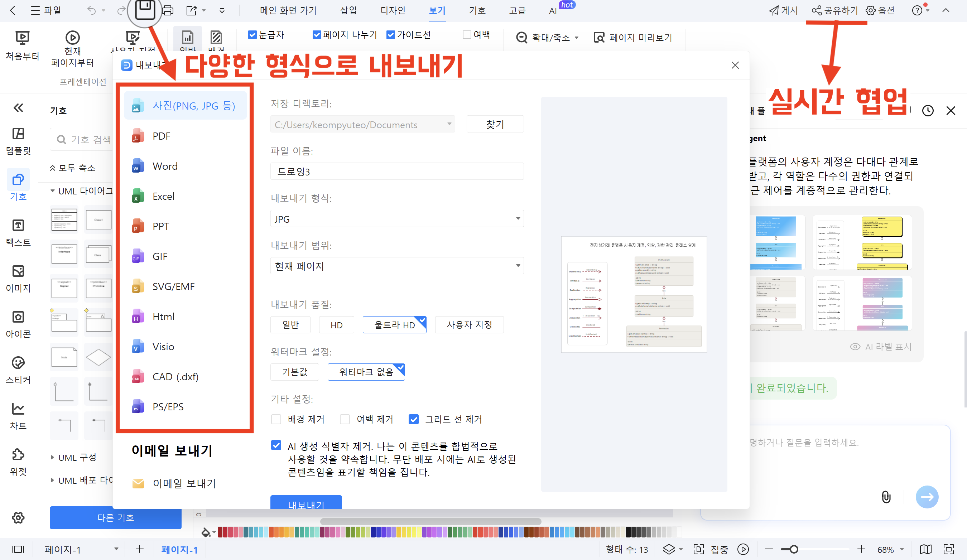The image size is (967, 560).
Task: Uncheck the grid line removal checkbox
Action: (x=413, y=419)
